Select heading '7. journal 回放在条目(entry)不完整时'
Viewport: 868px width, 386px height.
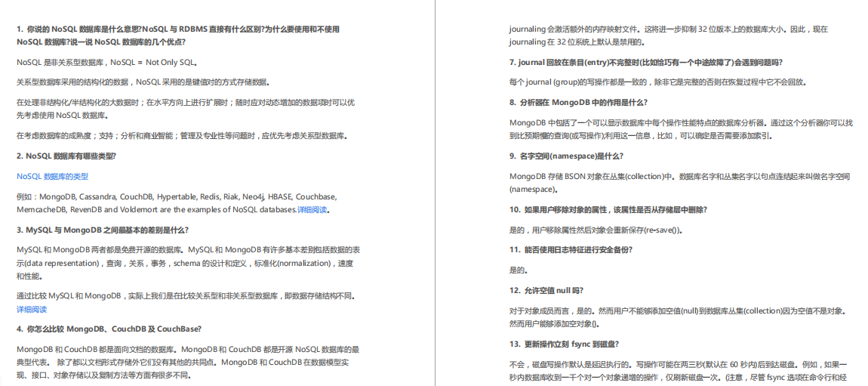pos(646,62)
